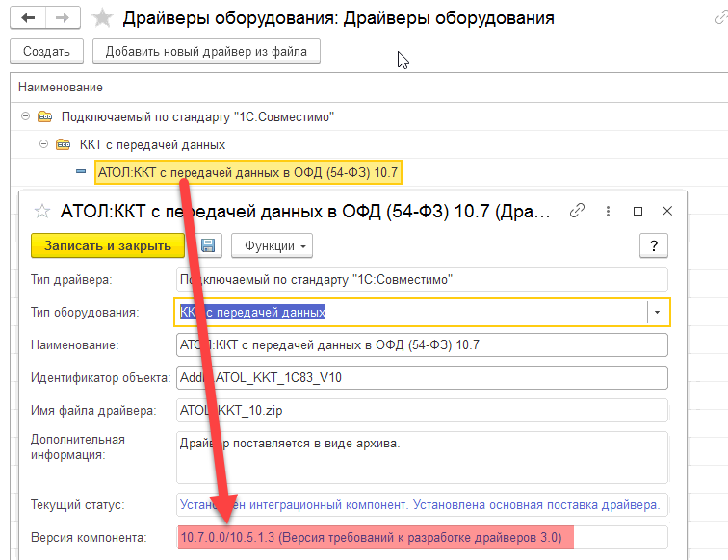The image size is (728, 560).
Task: Click the Версия компонента value field
Action: 422,537
